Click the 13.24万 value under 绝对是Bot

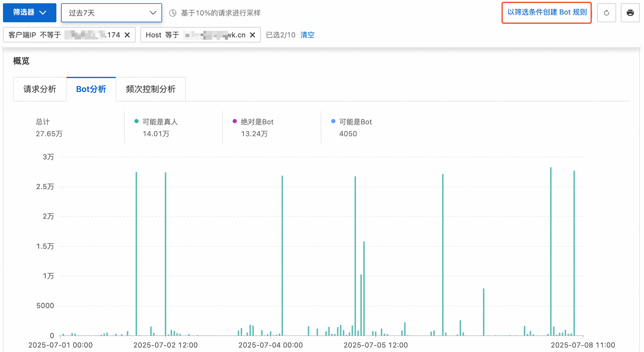click(x=254, y=134)
